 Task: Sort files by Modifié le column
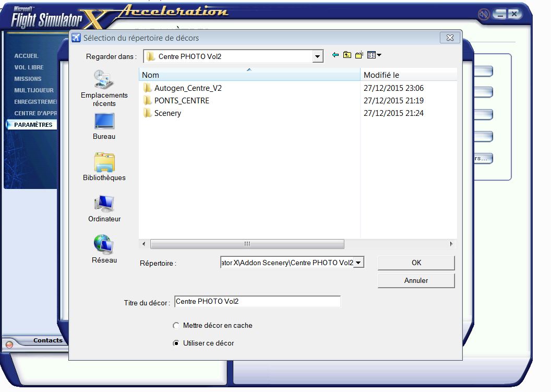[x=409, y=75]
